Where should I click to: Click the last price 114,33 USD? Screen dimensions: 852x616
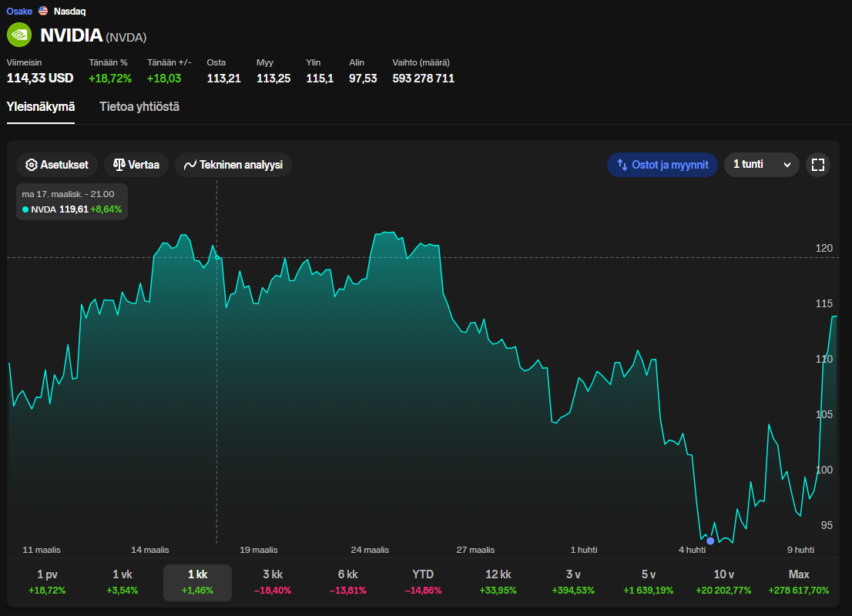coord(39,79)
